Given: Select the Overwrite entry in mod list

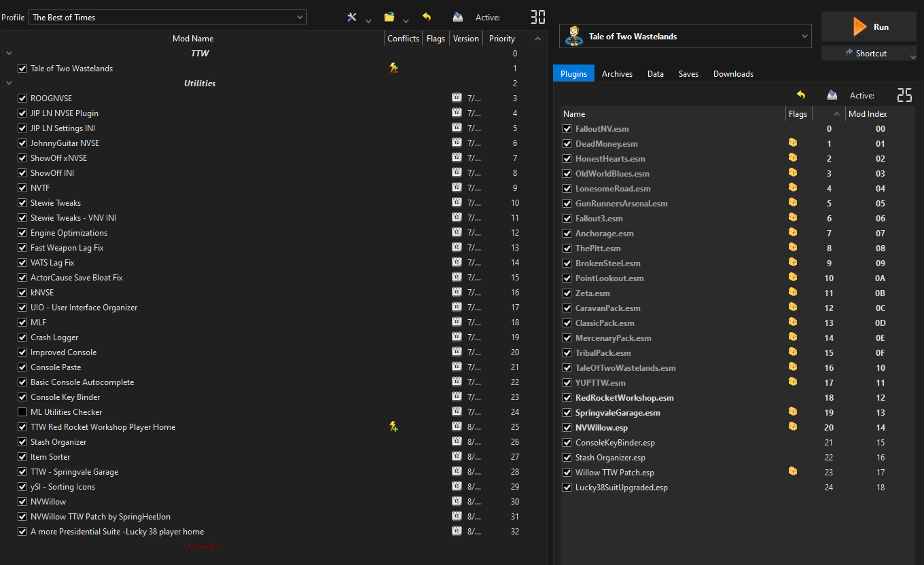Looking at the screenshot, I should [200, 547].
